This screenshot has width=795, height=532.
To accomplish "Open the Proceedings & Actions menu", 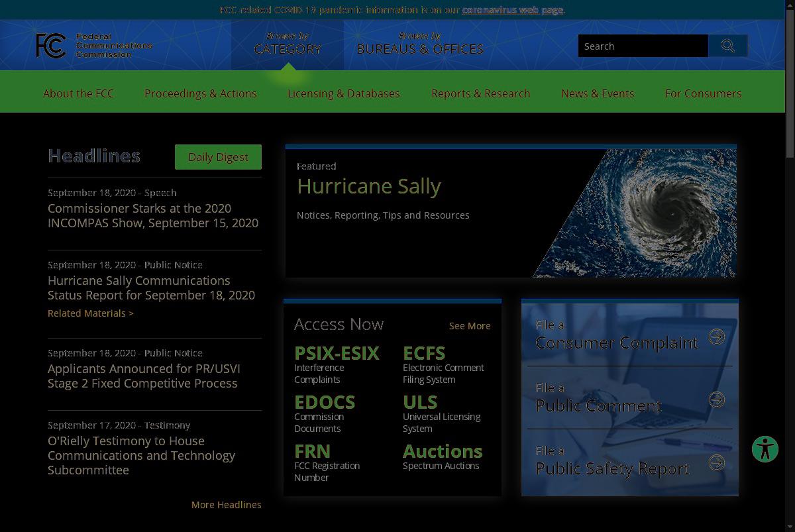I will [201, 93].
